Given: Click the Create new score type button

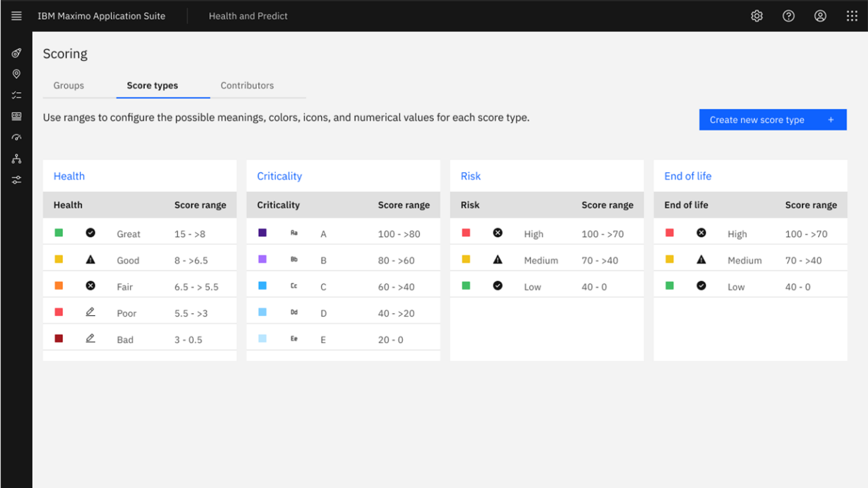Looking at the screenshot, I should click(x=772, y=119).
